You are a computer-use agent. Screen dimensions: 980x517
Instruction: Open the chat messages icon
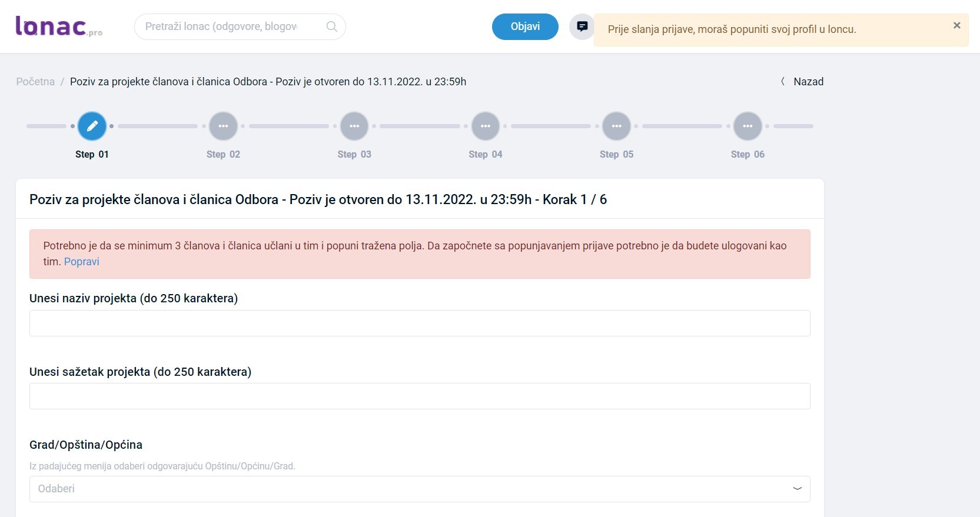pos(582,26)
